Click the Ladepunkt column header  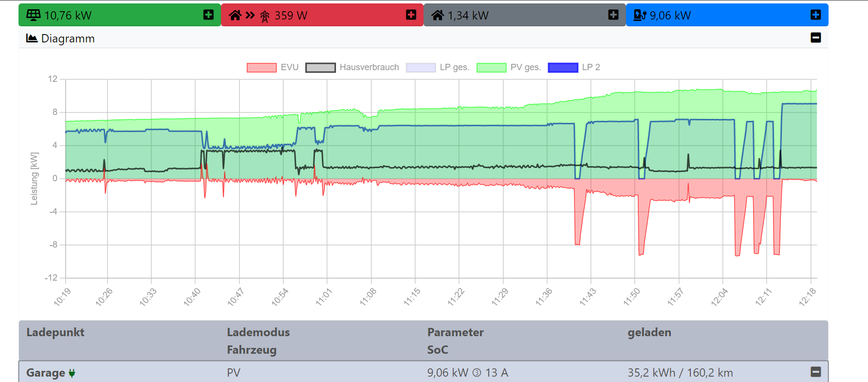click(55, 332)
